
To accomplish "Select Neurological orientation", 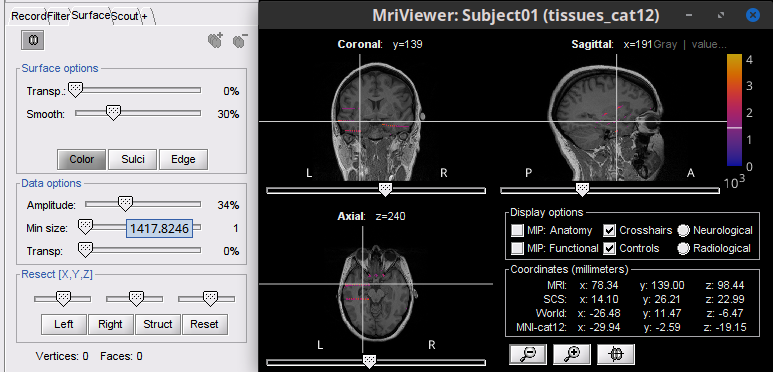I will (x=683, y=231).
